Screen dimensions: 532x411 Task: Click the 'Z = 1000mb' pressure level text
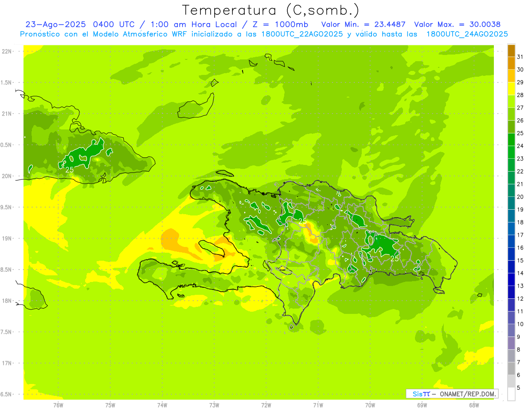tap(280, 24)
